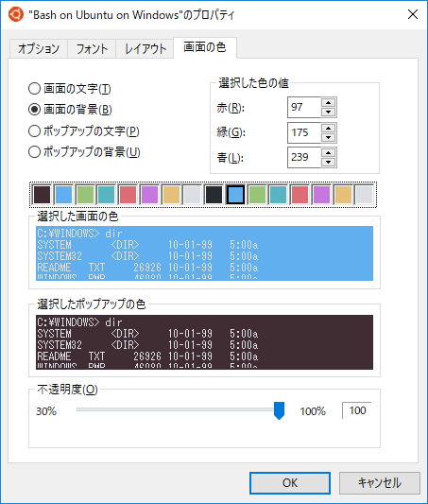This screenshot has width=428, height=504.
Task: Decrease the 緑(G) value with down arrow
Action: tap(328, 137)
